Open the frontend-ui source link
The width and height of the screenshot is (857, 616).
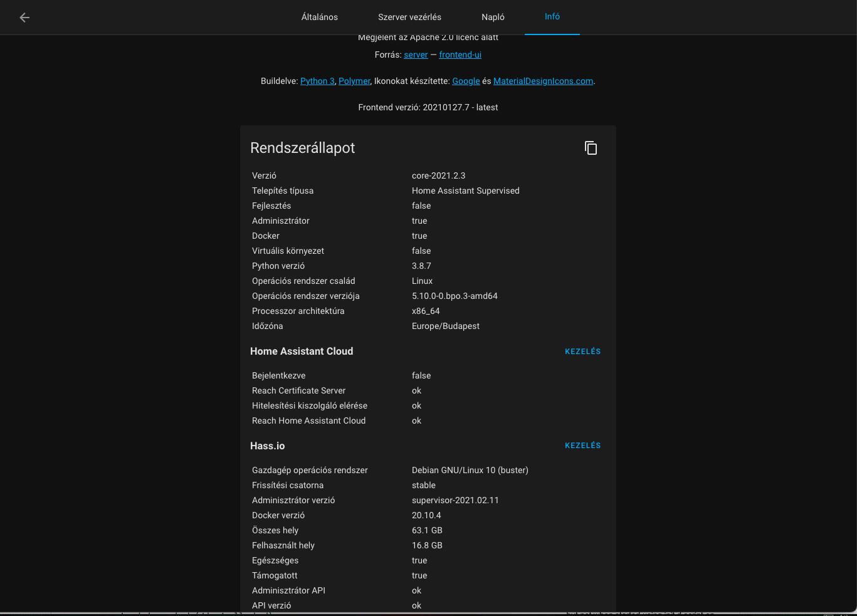pyautogui.click(x=460, y=55)
